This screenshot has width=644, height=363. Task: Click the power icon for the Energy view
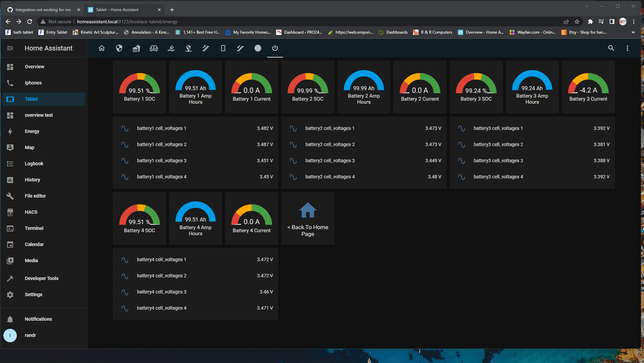pos(275,48)
